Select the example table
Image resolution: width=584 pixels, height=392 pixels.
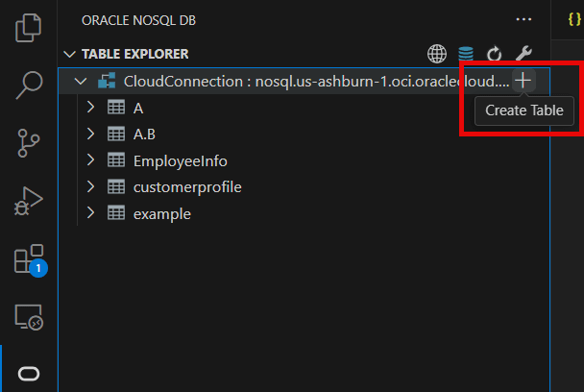[162, 214]
